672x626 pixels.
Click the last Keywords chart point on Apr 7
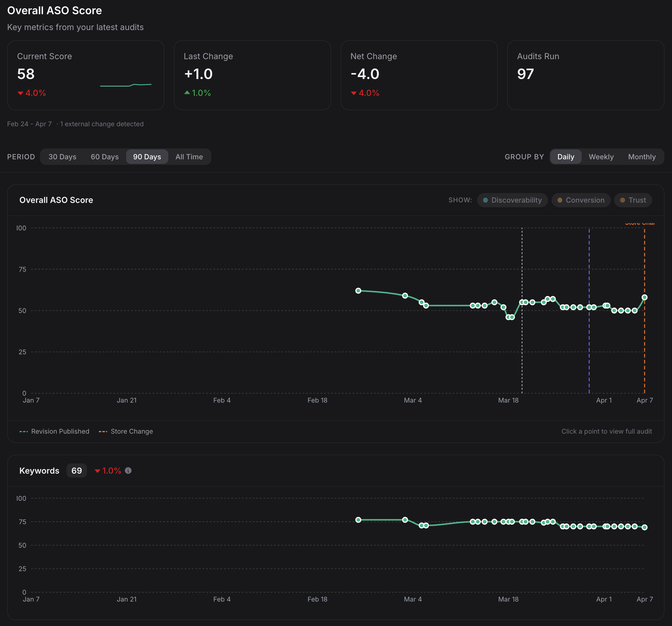pyautogui.click(x=645, y=528)
